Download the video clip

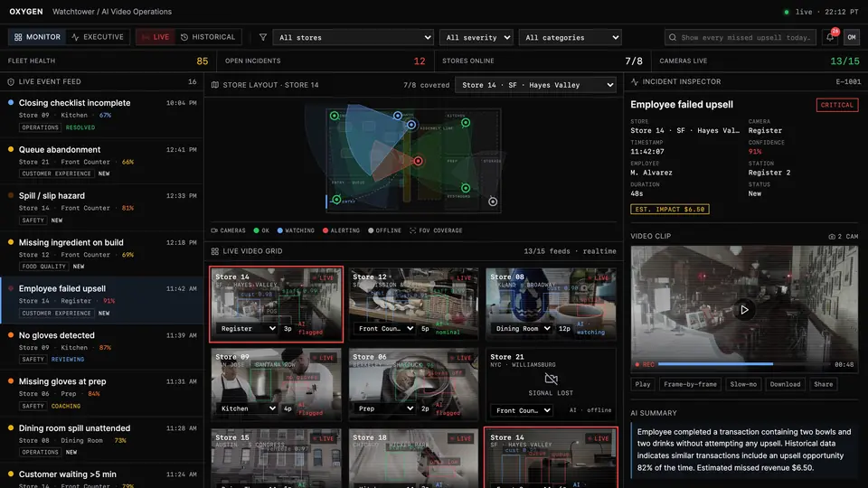[785, 385]
